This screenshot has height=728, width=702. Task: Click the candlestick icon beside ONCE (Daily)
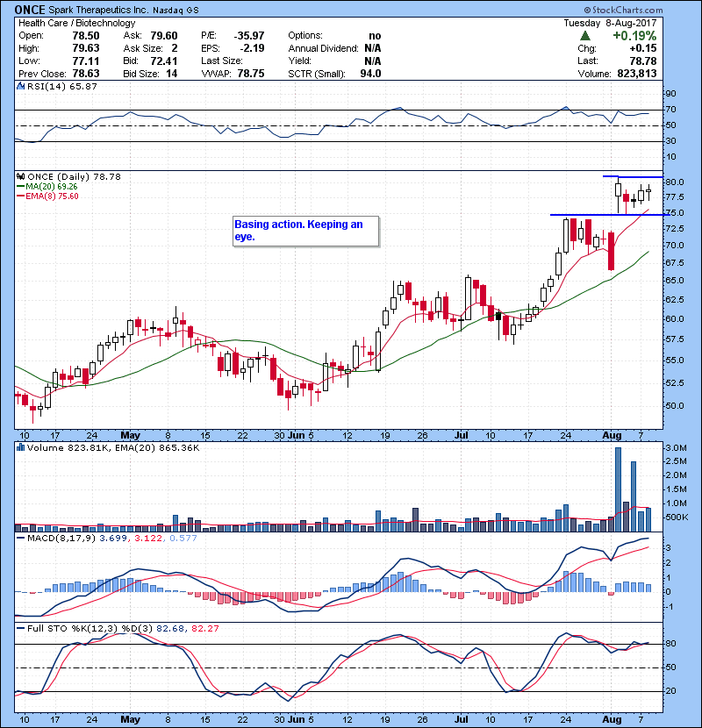click(20, 176)
